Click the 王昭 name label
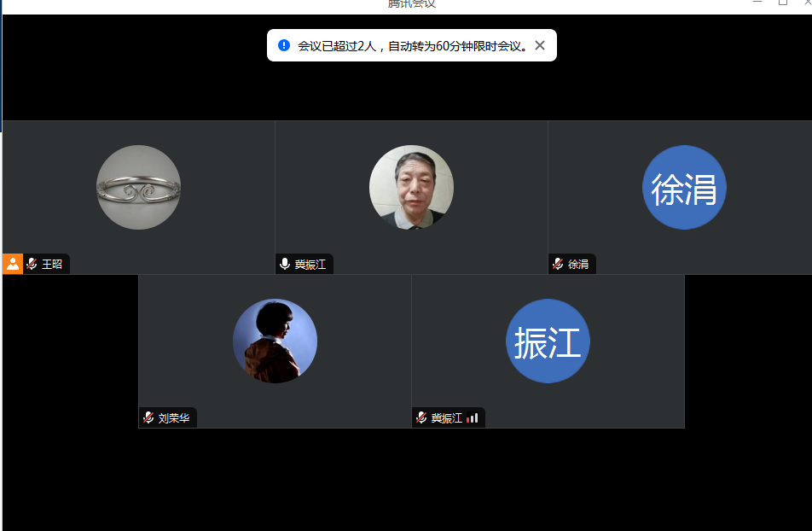812x531 pixels. pos(52,265)
